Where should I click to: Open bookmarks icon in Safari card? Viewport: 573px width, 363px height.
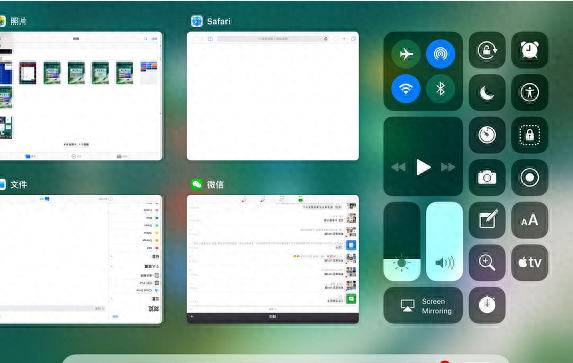tap(210, 38)
